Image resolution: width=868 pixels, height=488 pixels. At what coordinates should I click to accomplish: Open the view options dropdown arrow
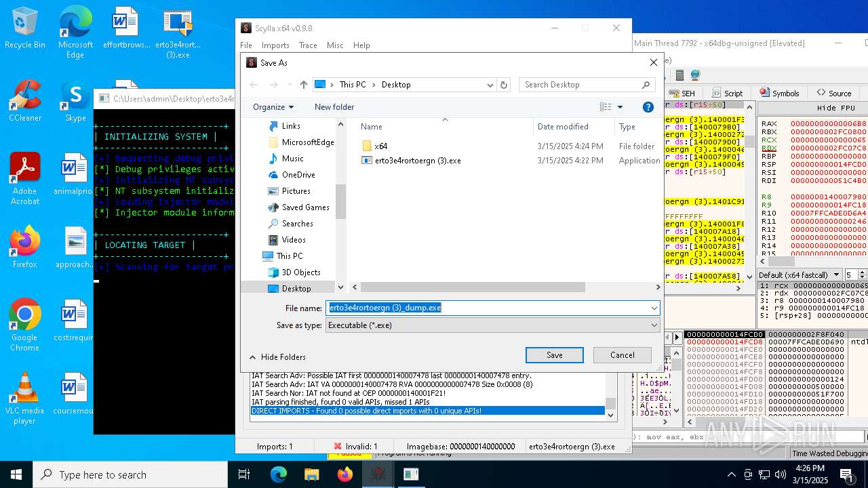pos(620,107)
